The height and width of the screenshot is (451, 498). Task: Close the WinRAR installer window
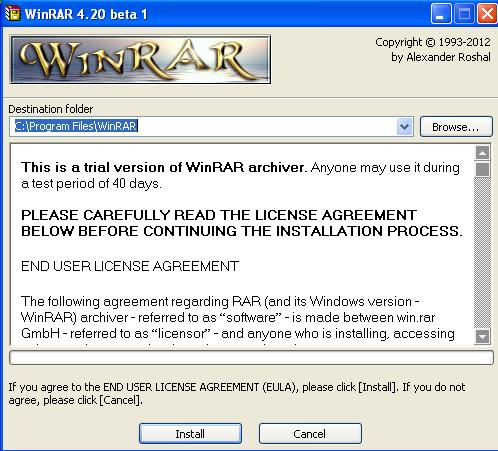[488, 14]
